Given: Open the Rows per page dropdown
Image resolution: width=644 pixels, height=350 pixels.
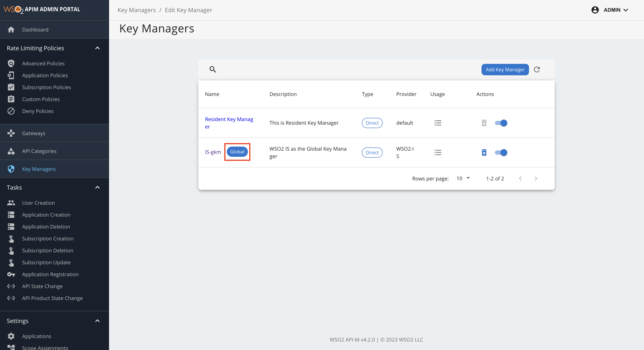Looking at the screenshot, I should click(x=463, y=178).
